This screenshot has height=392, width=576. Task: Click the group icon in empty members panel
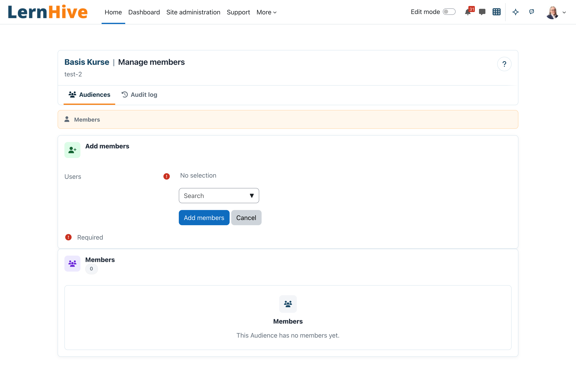(x=288, y=304)
